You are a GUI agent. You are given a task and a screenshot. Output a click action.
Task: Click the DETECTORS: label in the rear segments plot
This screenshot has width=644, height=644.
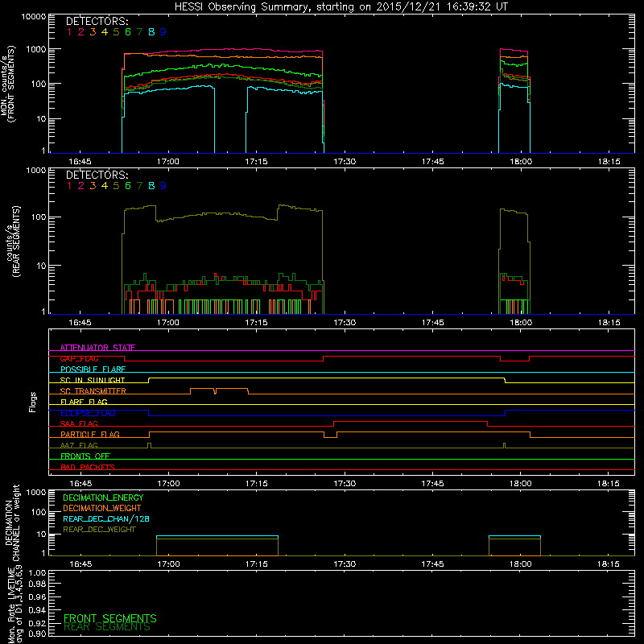[x=97, y=175]
